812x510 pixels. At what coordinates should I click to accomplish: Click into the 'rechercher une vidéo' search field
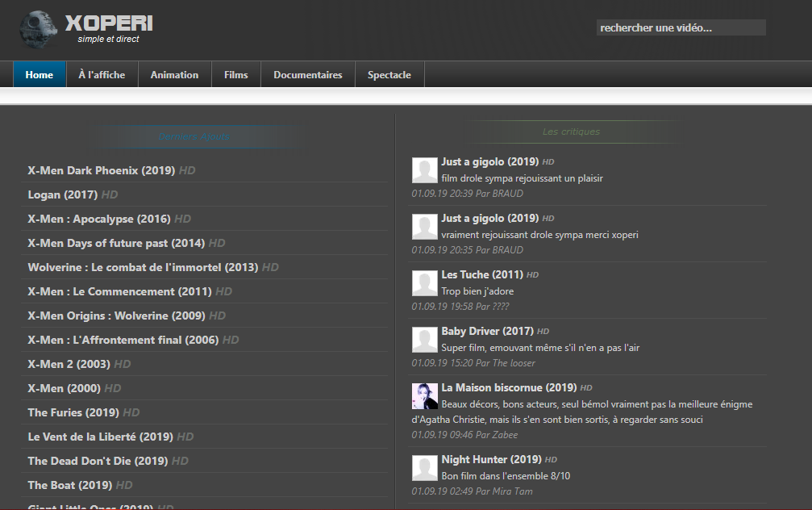click(681, 28)
